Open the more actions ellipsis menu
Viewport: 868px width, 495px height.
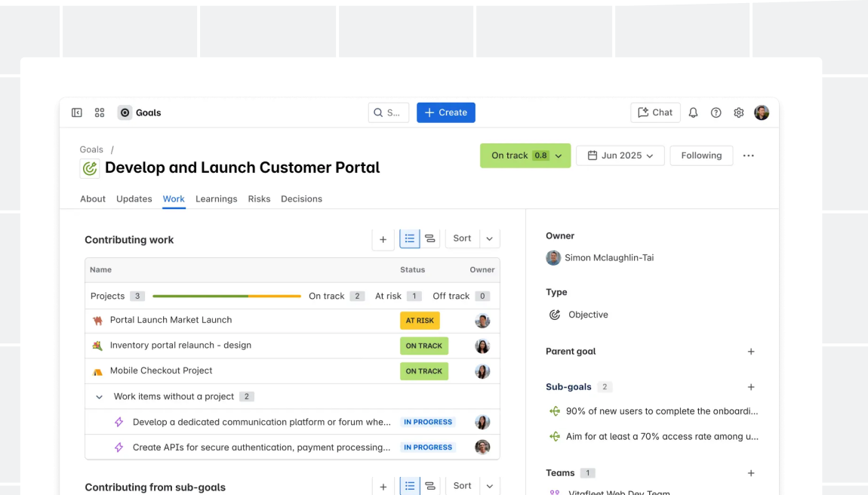748,155
